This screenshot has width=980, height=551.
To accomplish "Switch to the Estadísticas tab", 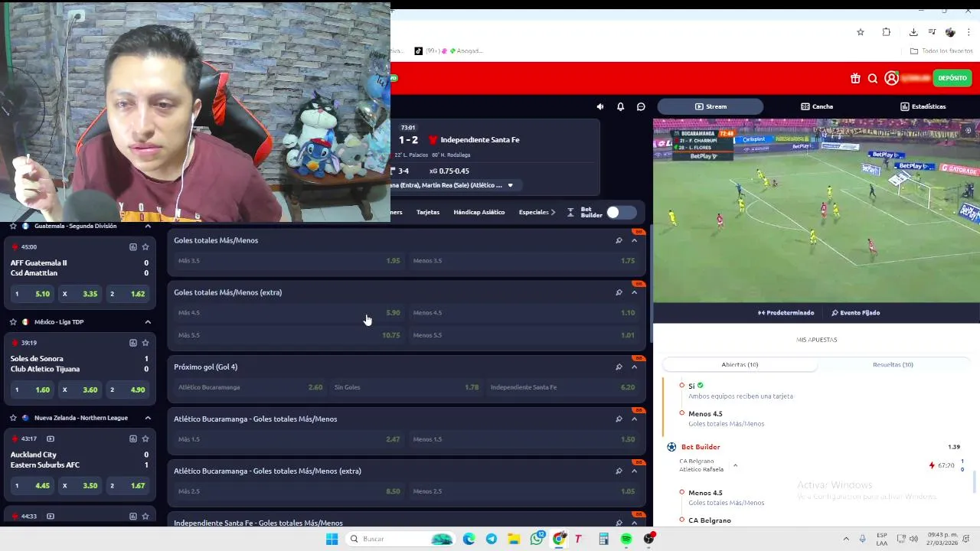I will pos(923,106).
